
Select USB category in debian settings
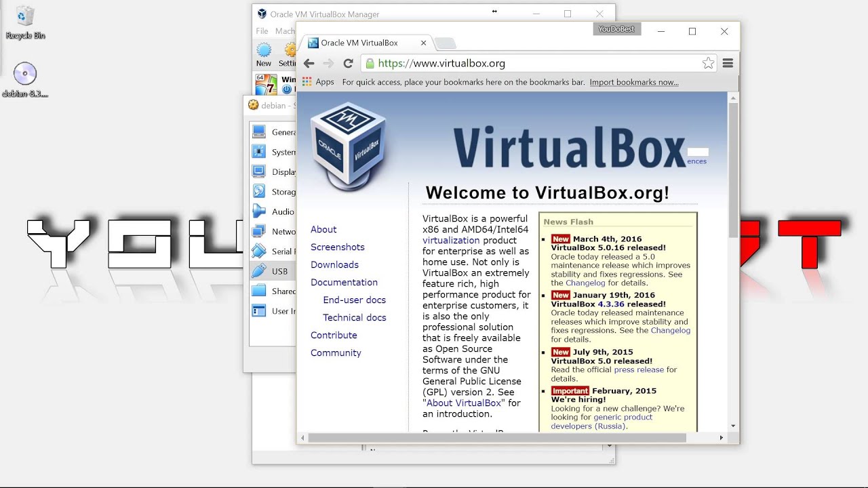click(x=273, y=271)
